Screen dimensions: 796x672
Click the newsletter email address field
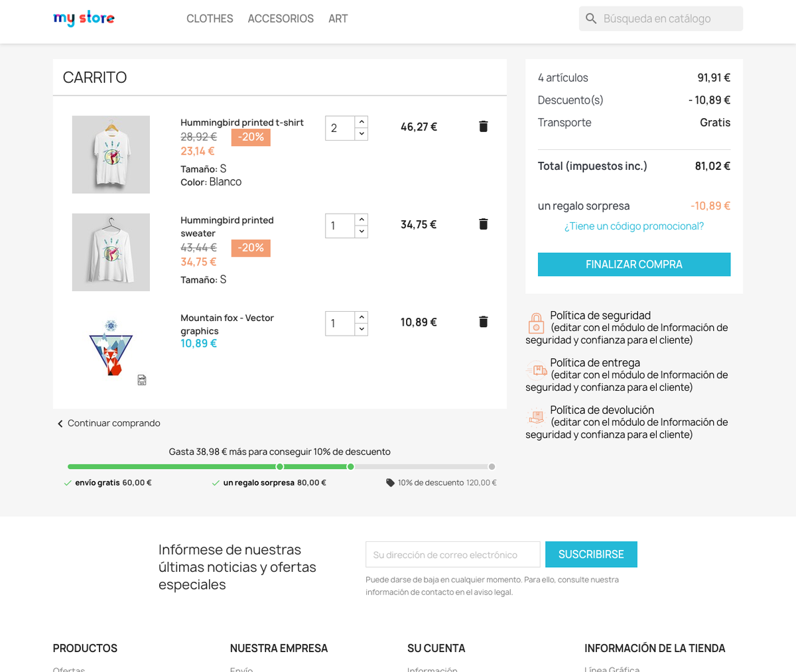[453, 555]
